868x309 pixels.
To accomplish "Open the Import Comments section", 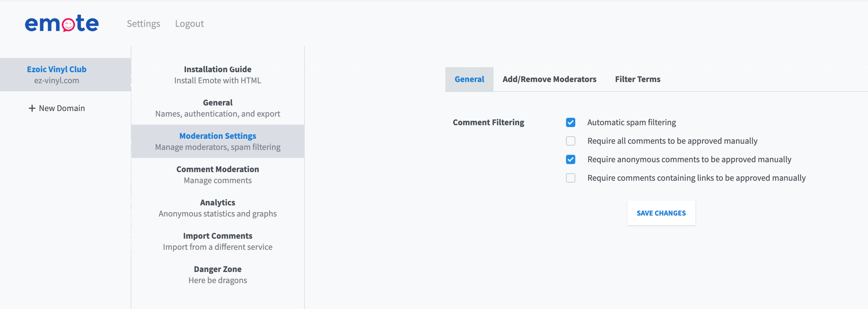I will click(x=217, y=241).
